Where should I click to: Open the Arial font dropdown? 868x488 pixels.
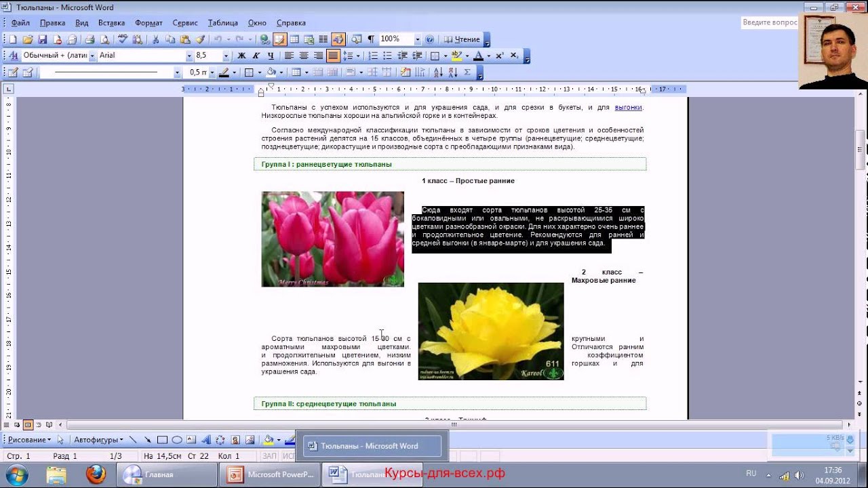189,56
